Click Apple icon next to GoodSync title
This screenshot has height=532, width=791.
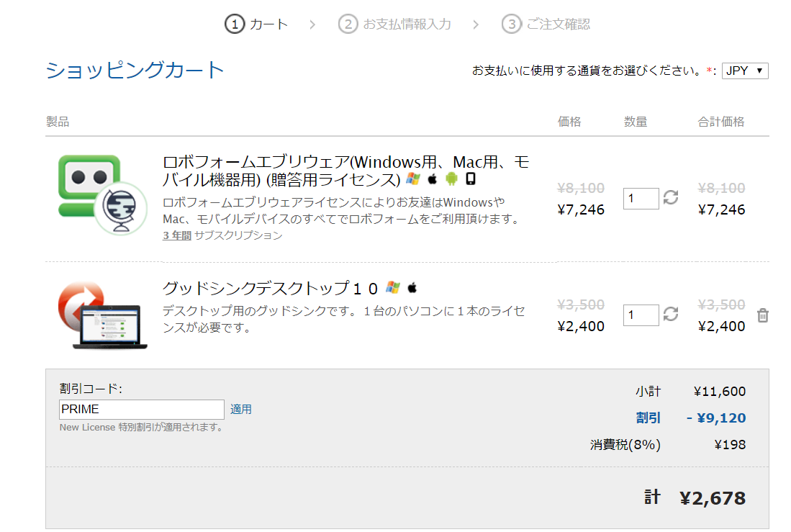coord(412,288)
